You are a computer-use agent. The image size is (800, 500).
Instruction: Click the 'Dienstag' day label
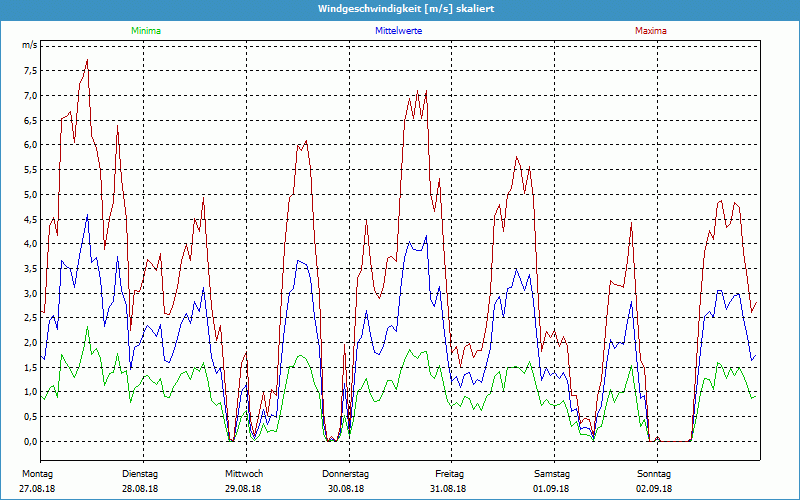point(140,474)
